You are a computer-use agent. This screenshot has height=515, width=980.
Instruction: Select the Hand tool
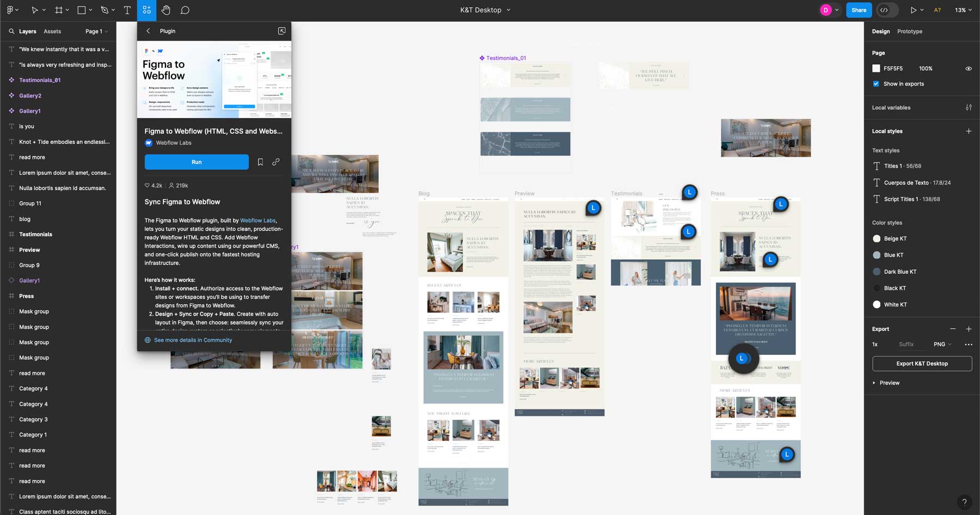166,10
